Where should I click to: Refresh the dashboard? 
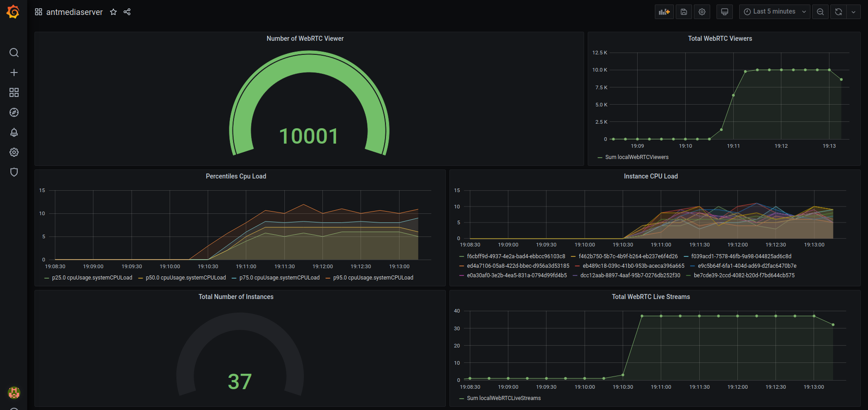tap(839, 12)
